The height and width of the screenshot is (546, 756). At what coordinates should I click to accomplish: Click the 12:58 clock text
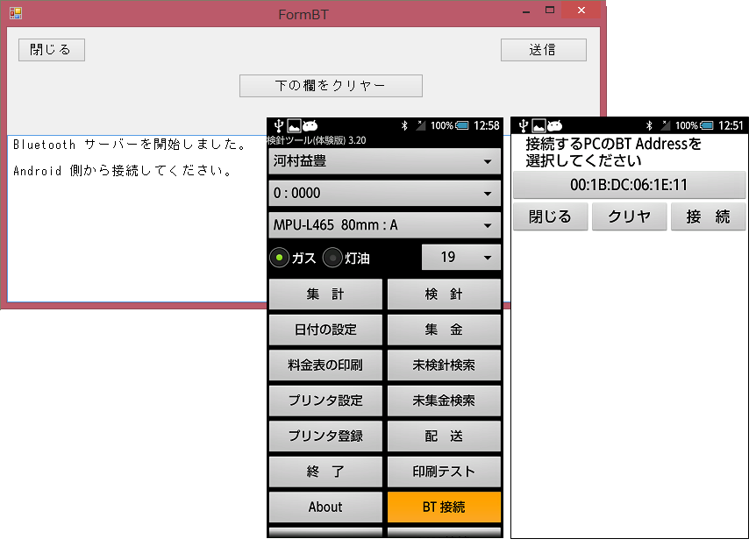tap(487, 126)
